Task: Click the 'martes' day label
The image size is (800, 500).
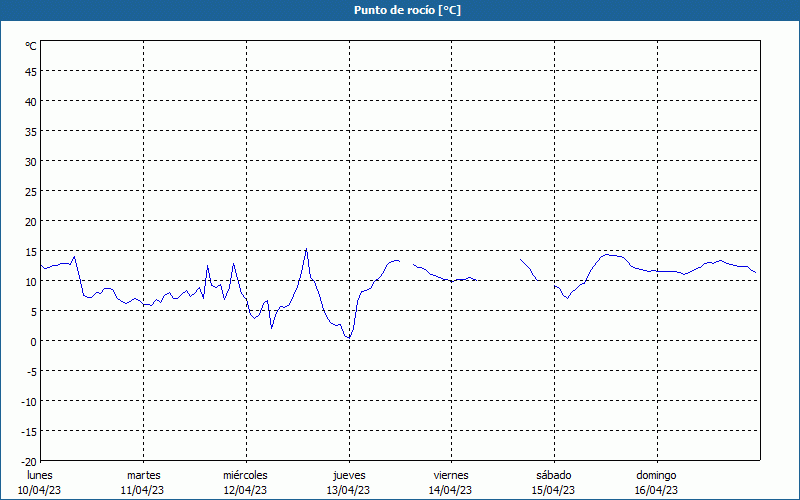Action: pos(144,475)
